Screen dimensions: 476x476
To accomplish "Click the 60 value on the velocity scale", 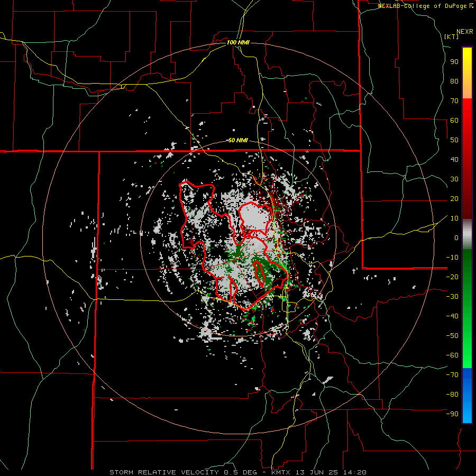I will [x=454, y=121].
